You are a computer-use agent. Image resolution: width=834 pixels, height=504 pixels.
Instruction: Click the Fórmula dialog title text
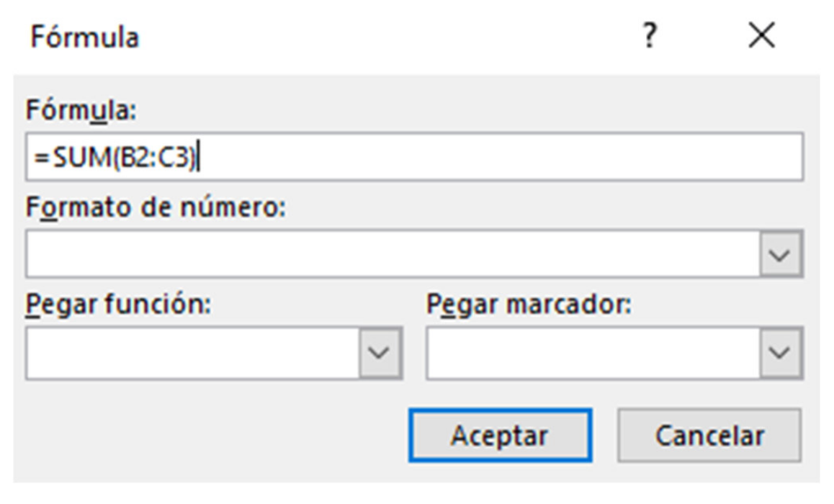(84, 37)
